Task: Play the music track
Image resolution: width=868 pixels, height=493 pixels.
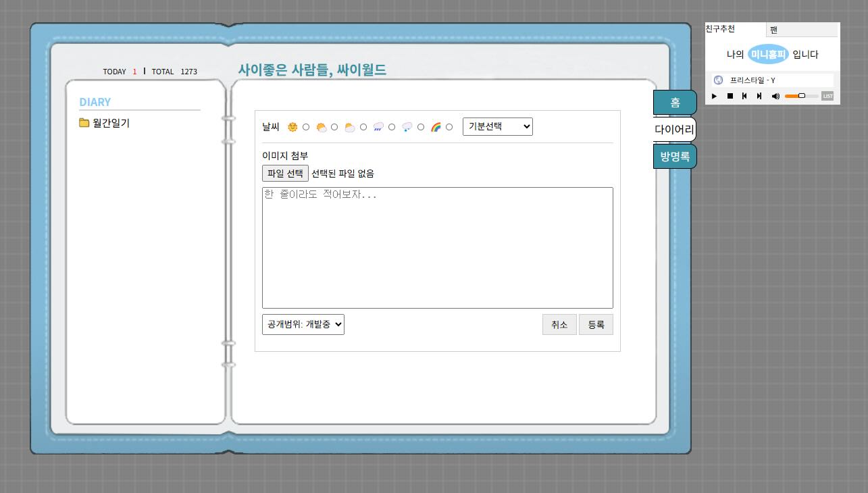Action: click(x=715, y=97)
